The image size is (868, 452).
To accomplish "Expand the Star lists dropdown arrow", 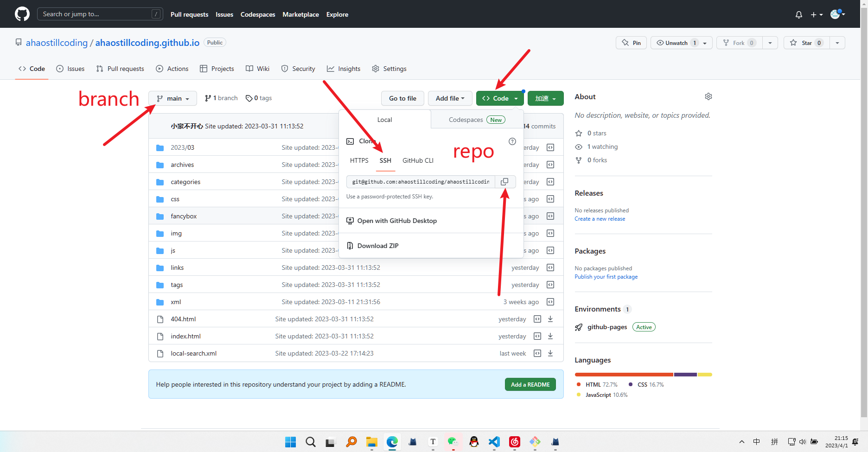I will [837, 43].
